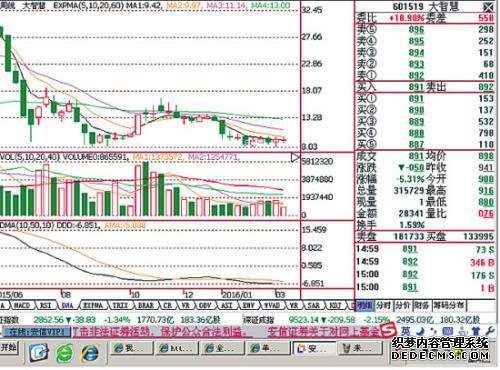The height and width of the screenshot is (370, 500).
Task: Toggle the 英 language mode indicator
Action: point(406,331)
